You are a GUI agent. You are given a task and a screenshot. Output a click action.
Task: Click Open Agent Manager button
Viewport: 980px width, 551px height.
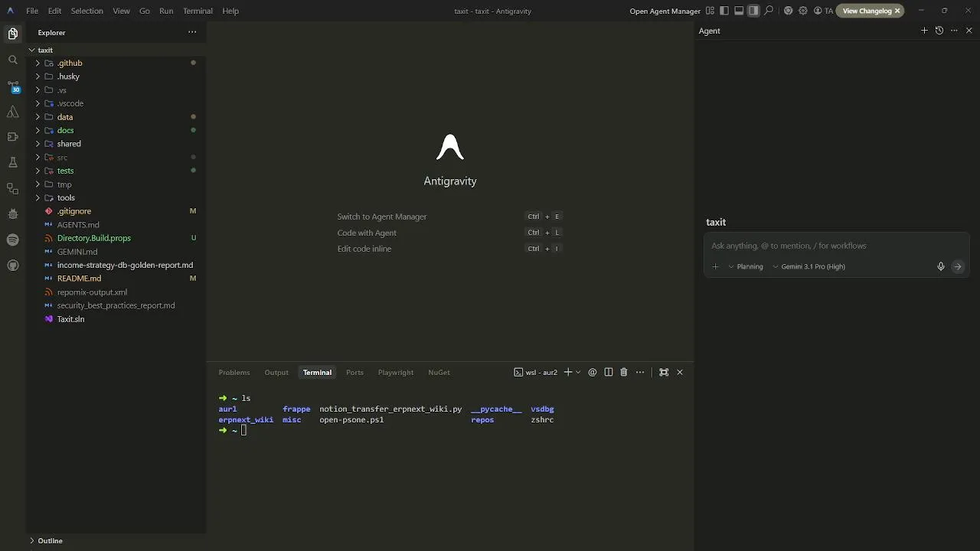[665, 11]
